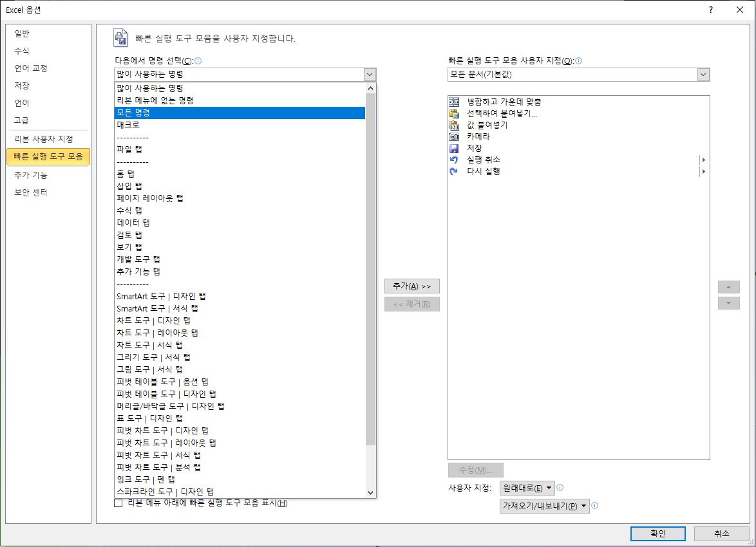This screenshot has width=756, height=547.
Task: Select 매크로 in the dropdown list
Action: tap(240, 125)
